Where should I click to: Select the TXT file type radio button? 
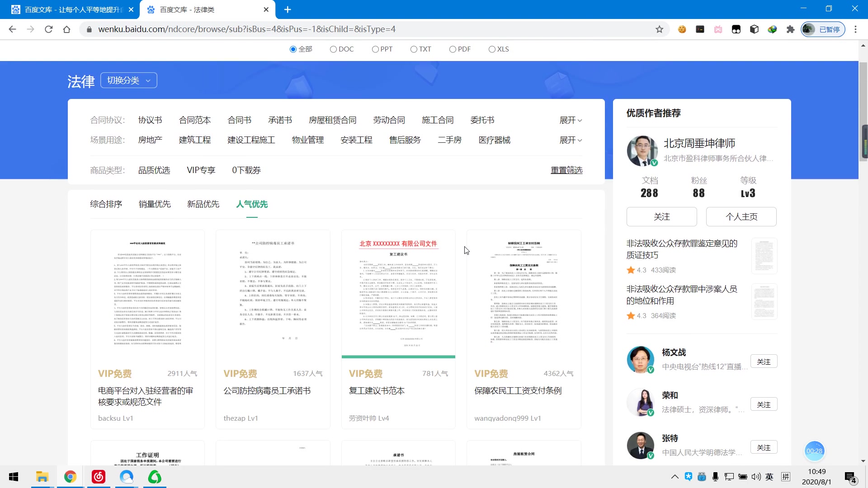pos(413,49)
